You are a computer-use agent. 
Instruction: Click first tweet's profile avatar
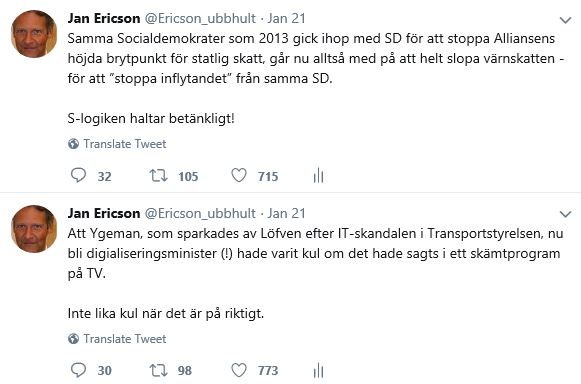tap(34, 34)
